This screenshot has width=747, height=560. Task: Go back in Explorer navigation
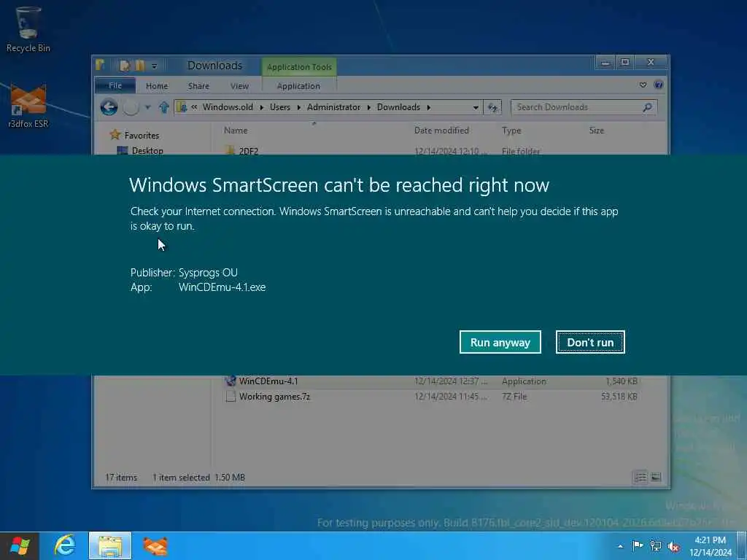[x=109, y=107]
